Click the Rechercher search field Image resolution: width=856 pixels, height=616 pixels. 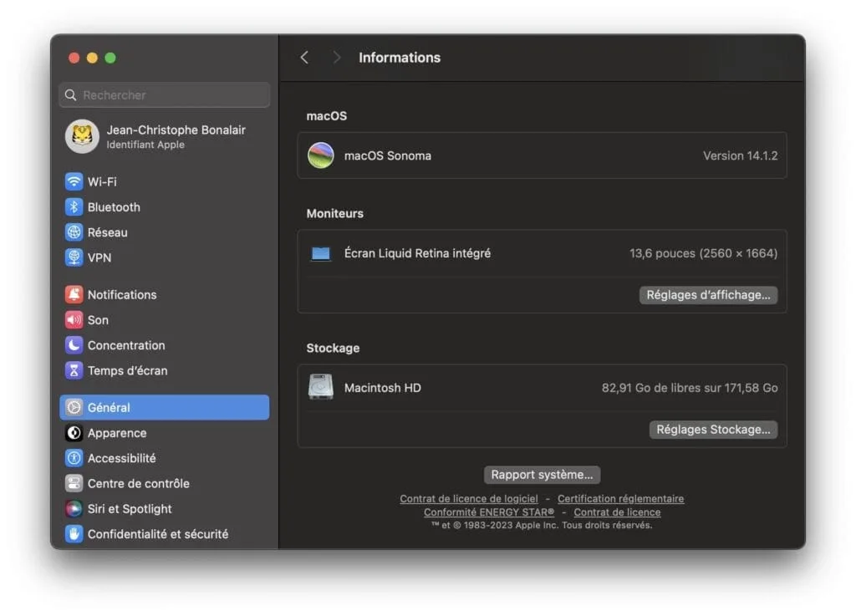pos(164,94)
